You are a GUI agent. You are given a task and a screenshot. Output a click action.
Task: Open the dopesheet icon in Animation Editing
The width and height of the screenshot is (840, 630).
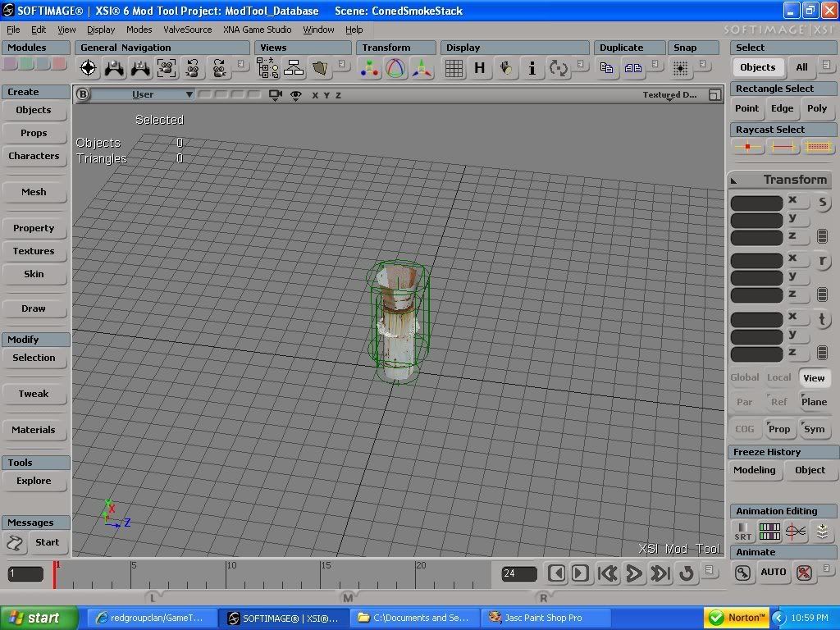pyautogui.click(x=769, y=532)
